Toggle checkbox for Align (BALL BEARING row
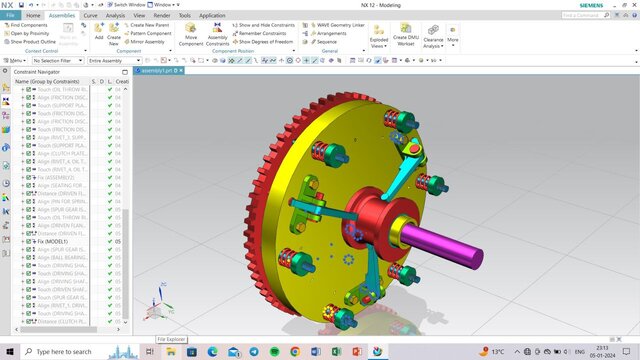 (x=29, y=258)
